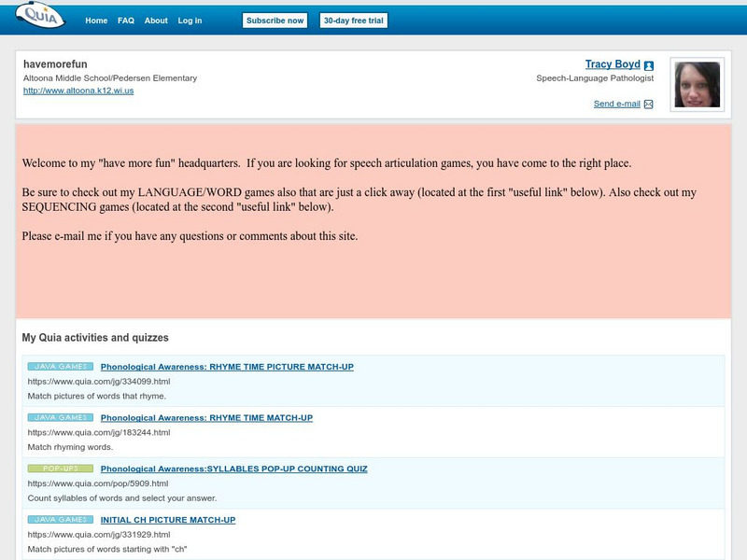The width and height of the screenshot is (747, 560).
Task: Go to the Home menu item
Action: click(96, 21)
